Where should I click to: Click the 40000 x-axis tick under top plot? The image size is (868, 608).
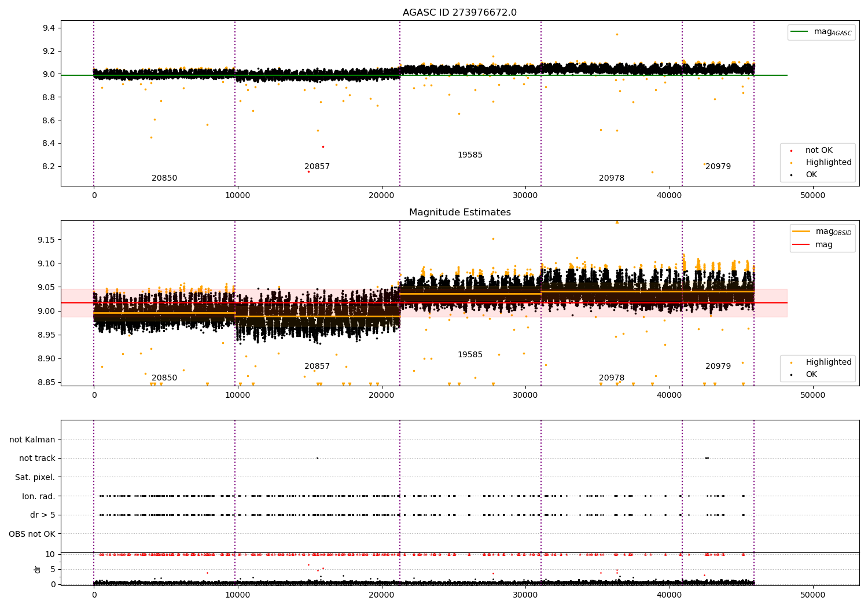[x=669, y=195]
